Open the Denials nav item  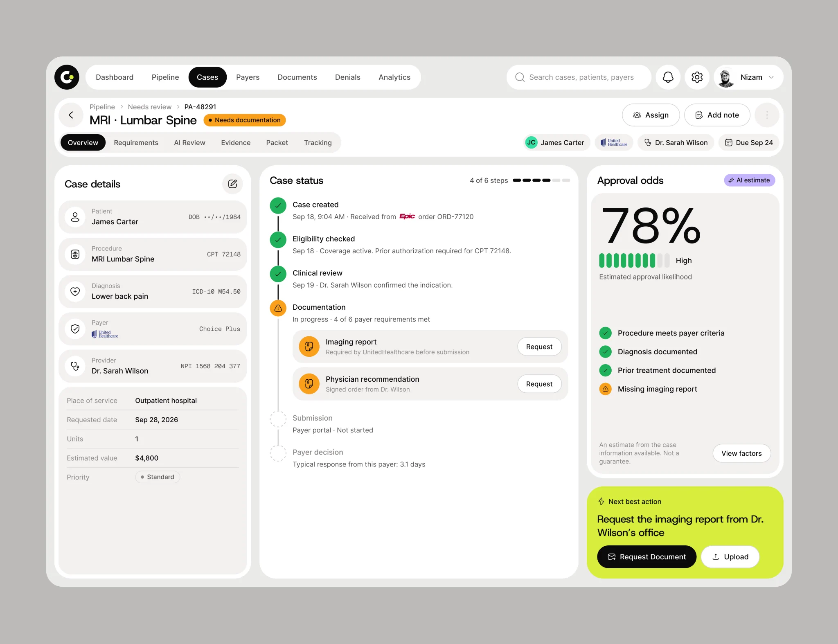pos(348,77)
